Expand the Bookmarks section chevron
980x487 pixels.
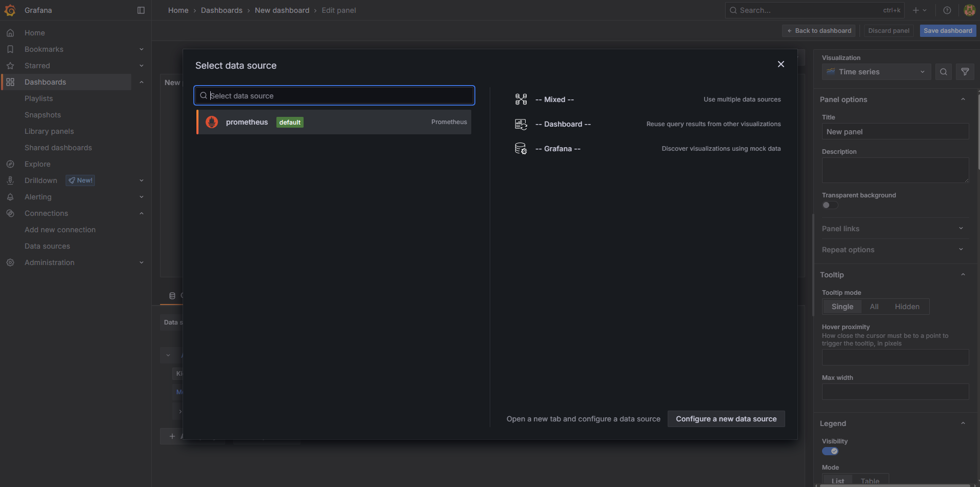142,49
